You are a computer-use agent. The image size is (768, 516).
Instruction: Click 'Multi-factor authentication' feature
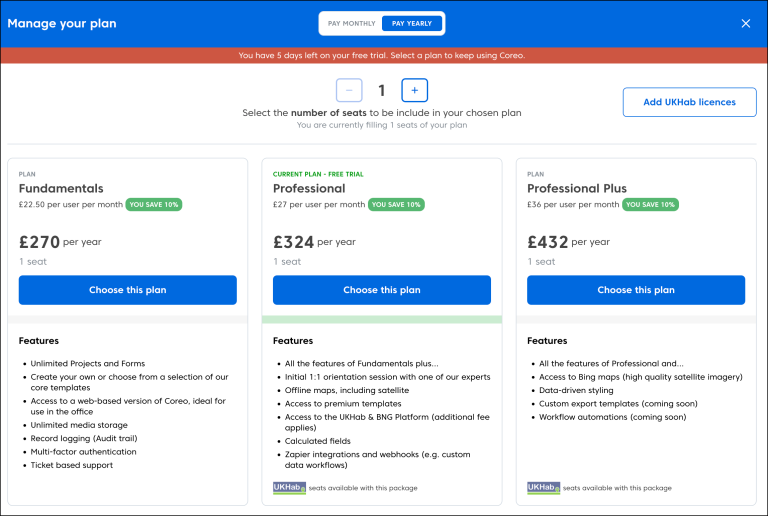[x=83, y=452]
